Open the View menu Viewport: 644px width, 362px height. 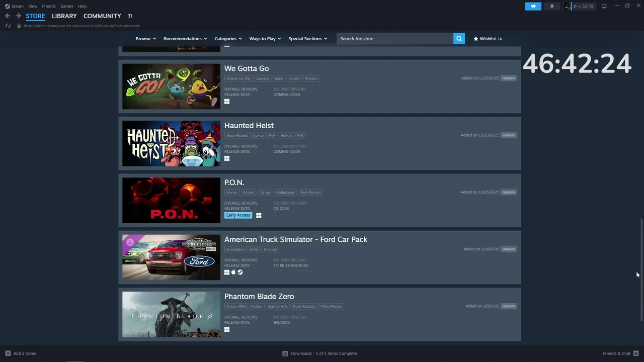point(33,6)
